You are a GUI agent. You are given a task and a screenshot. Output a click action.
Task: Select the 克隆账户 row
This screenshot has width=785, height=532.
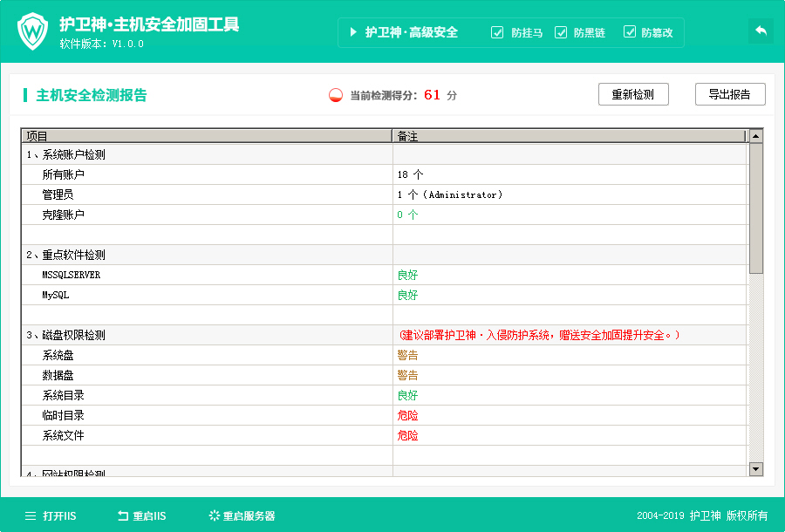click(x=385, y=215)
